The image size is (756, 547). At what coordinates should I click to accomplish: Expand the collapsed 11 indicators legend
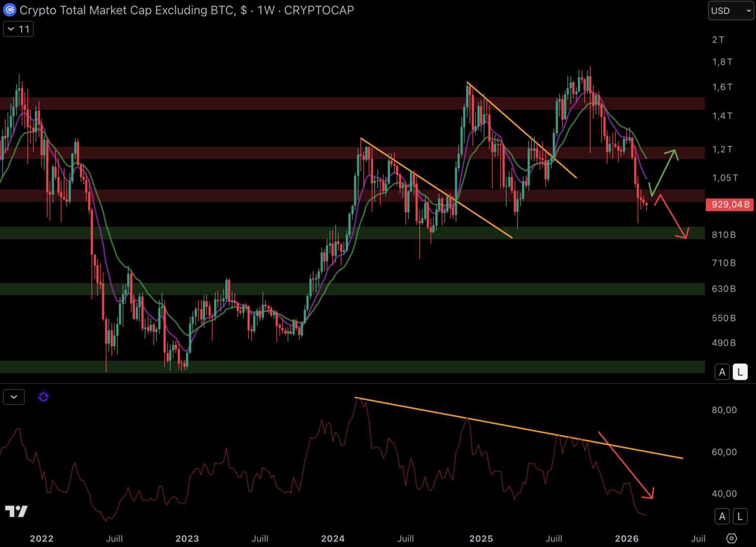click(18, 29)
